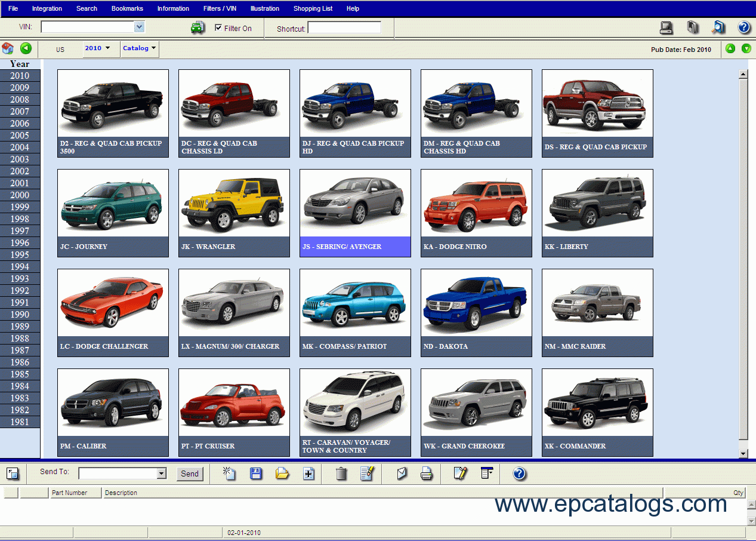Click the home icon at navigation bar start
The width and height of the screenshot is (756, 541).
[8, 48]
